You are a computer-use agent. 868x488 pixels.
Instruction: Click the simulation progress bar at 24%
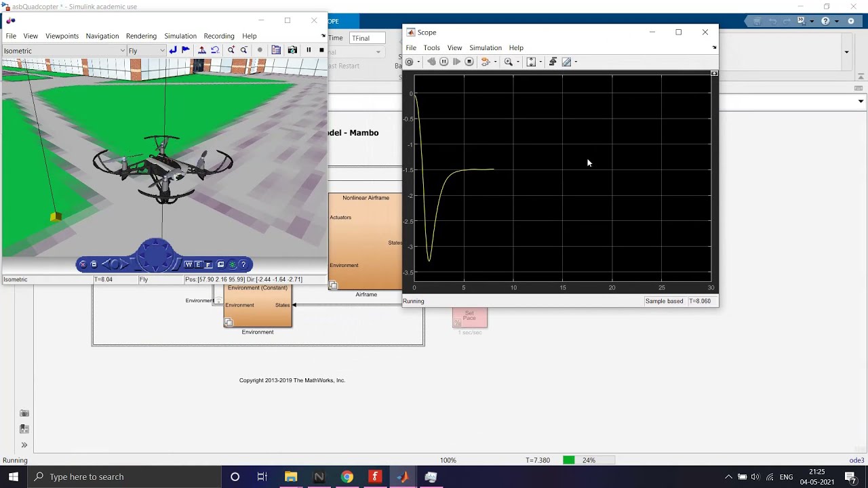(x=589, y=460)
